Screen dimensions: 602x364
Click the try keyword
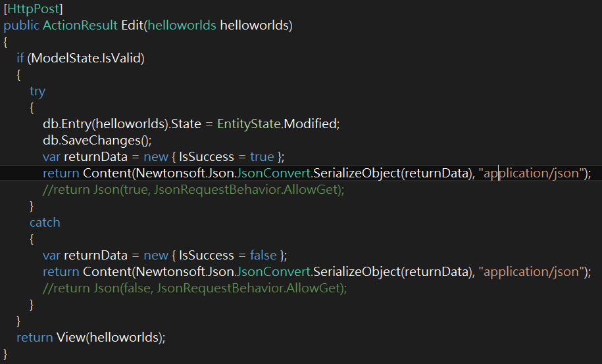click(38, 91)
